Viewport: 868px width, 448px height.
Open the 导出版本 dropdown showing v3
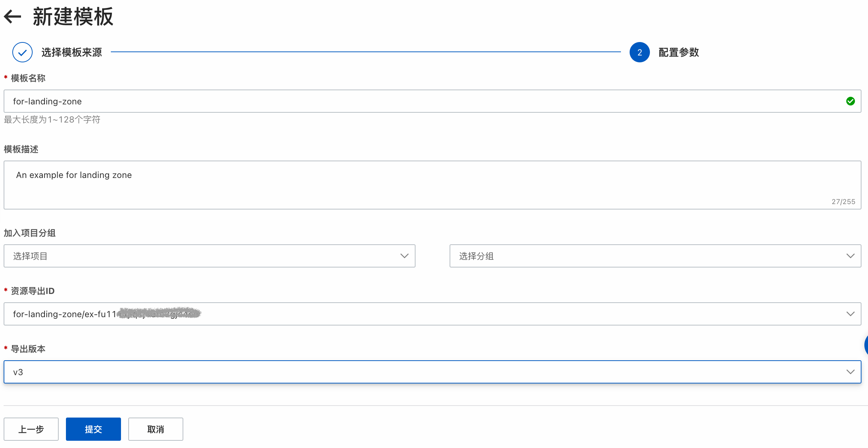(x=432, y=372)
